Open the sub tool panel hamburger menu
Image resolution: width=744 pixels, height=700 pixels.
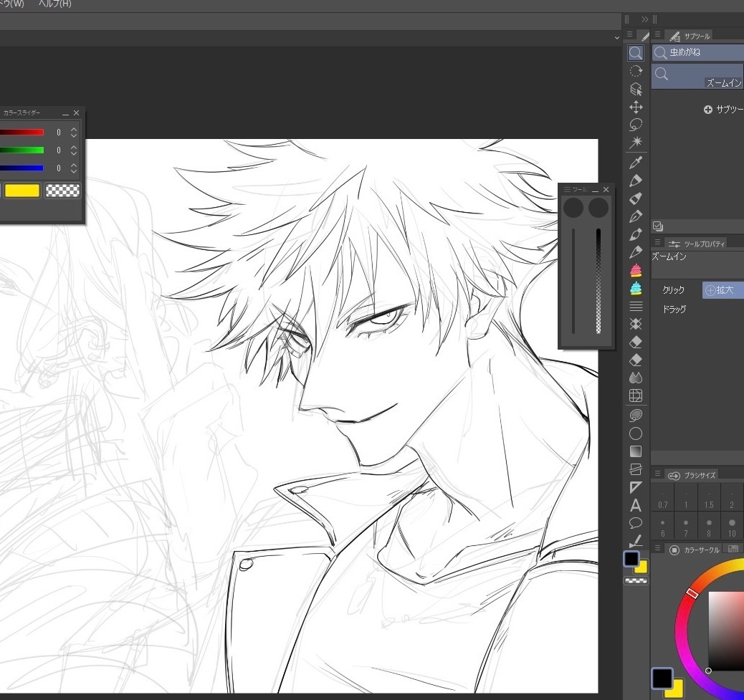click(658, 34)
